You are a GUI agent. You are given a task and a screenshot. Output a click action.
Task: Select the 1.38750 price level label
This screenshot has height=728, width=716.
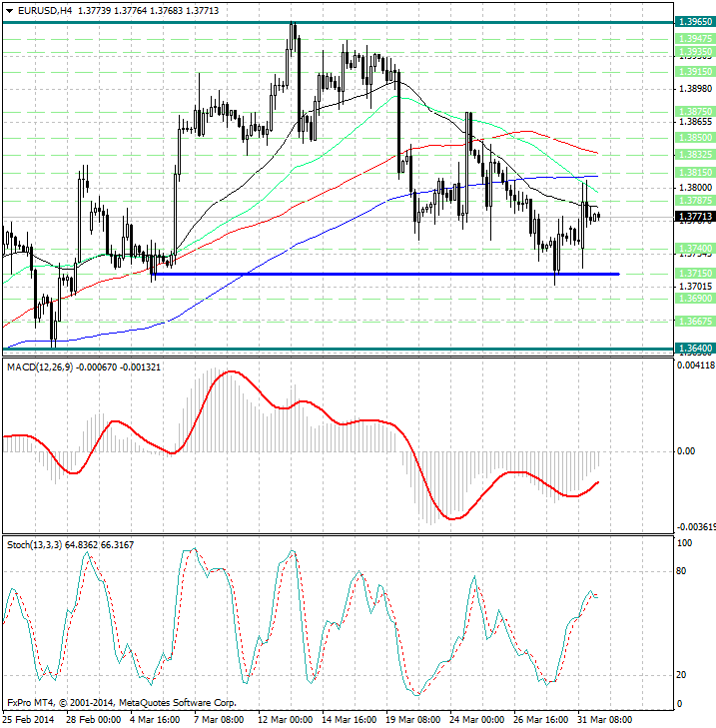695,112
